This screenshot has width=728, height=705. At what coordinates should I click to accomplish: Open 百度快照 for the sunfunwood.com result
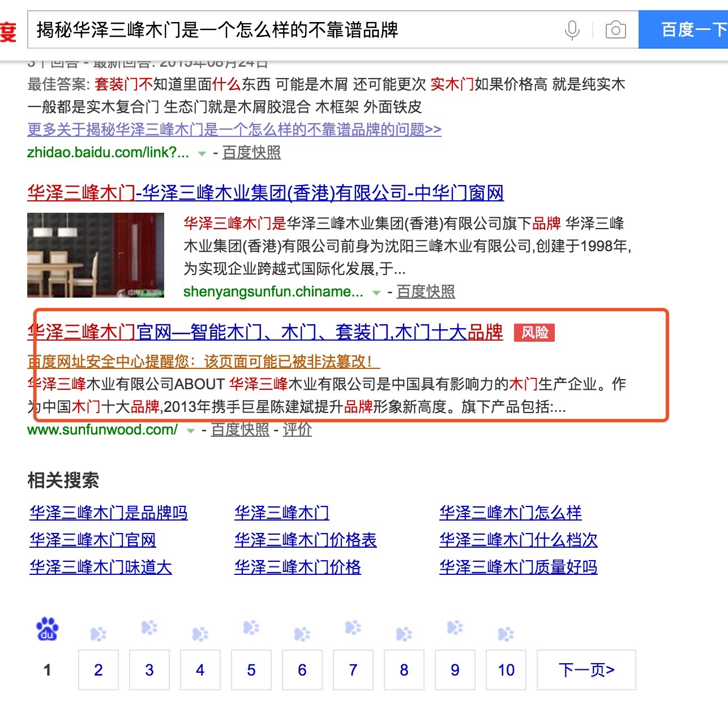240,429
